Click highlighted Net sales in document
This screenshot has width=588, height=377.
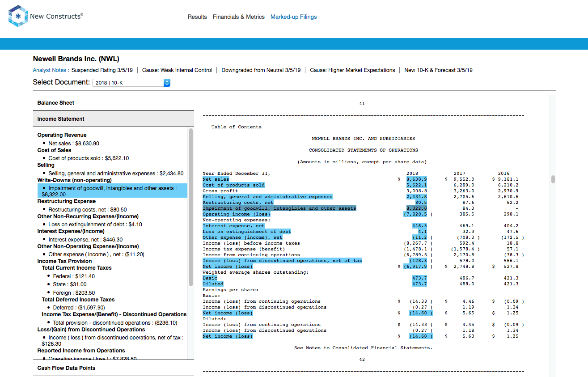[216, 179]
